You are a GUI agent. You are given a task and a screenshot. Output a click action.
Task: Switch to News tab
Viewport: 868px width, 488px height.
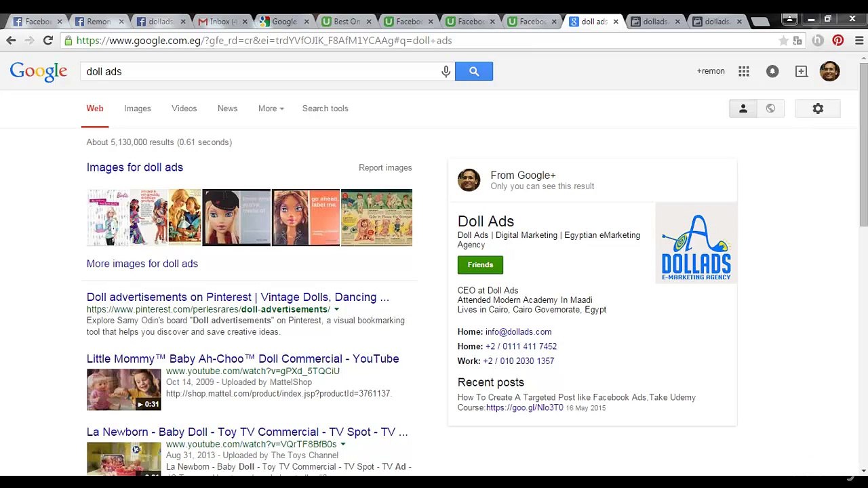point(227,108)
